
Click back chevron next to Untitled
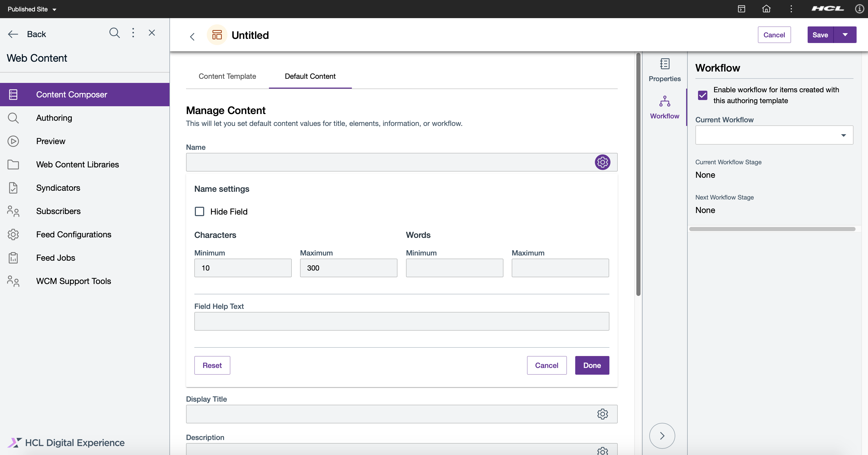(x=193, y=36)
